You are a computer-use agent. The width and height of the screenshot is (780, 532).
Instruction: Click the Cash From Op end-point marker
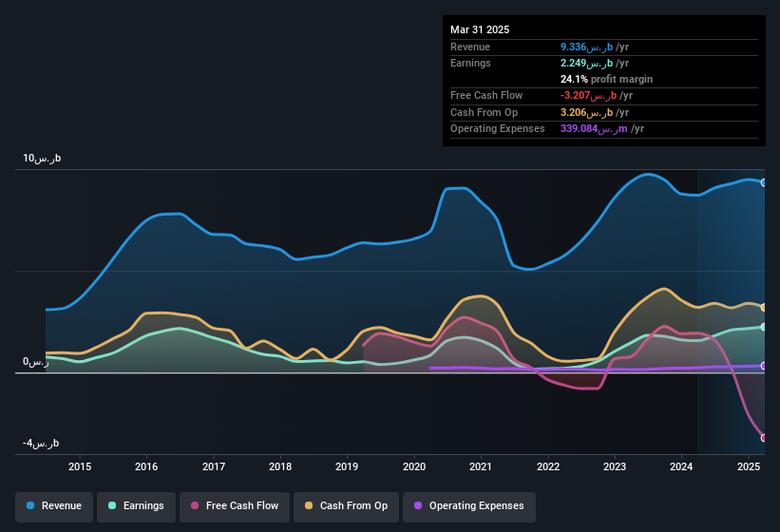pos(764,307)
